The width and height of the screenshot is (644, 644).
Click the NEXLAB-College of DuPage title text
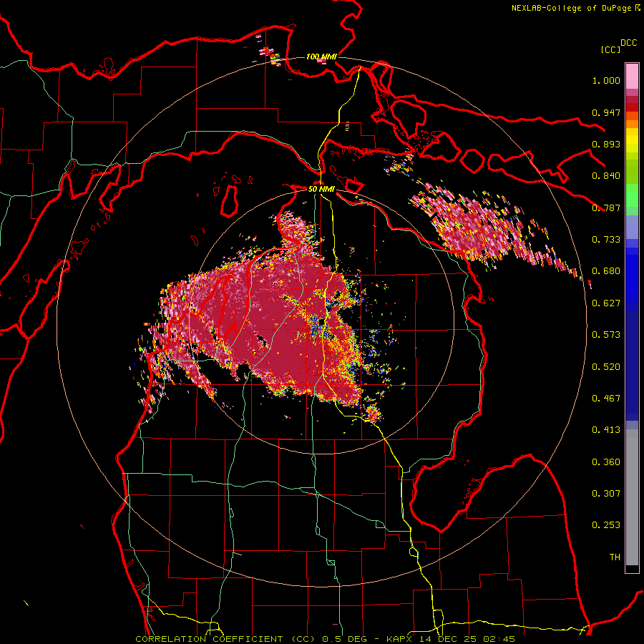tap(571, 8)
